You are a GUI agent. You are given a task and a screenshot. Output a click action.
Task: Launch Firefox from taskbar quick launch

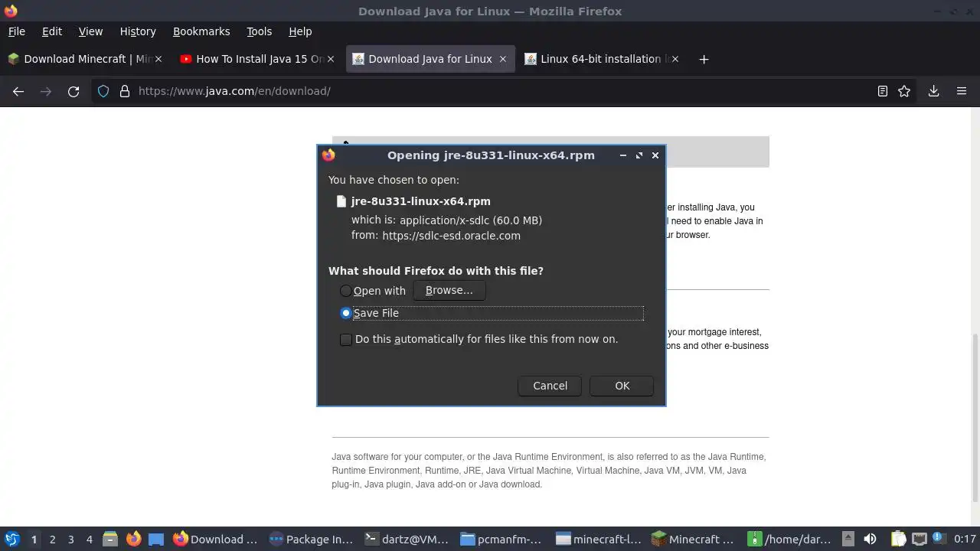pos(133,539)
